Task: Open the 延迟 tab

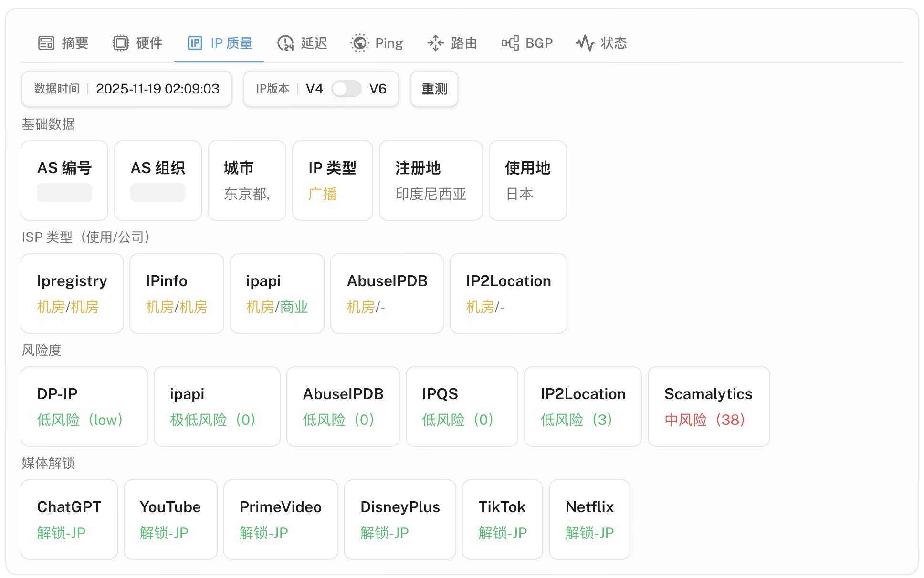Action: 313,43
